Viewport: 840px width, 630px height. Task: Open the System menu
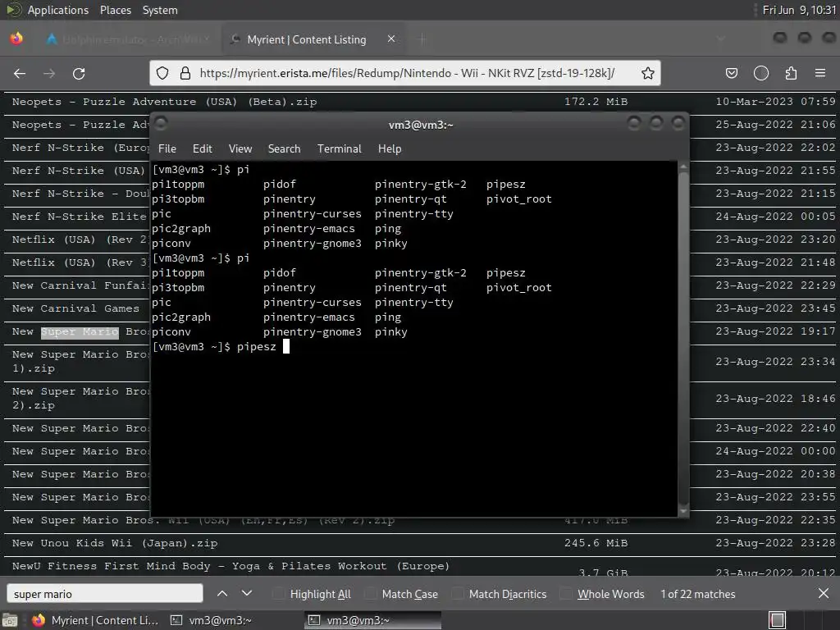pyautogui.click(x=160, y=10)
